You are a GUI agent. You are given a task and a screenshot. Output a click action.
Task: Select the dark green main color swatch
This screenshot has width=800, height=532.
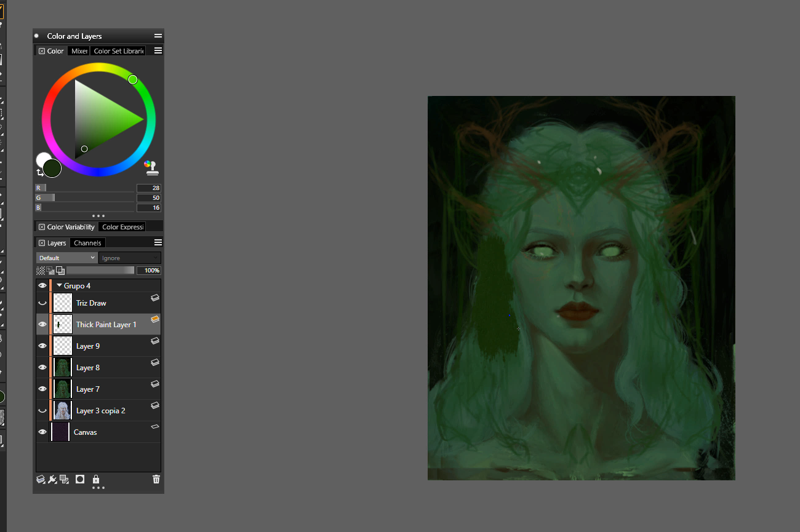[x=52, y=168]
